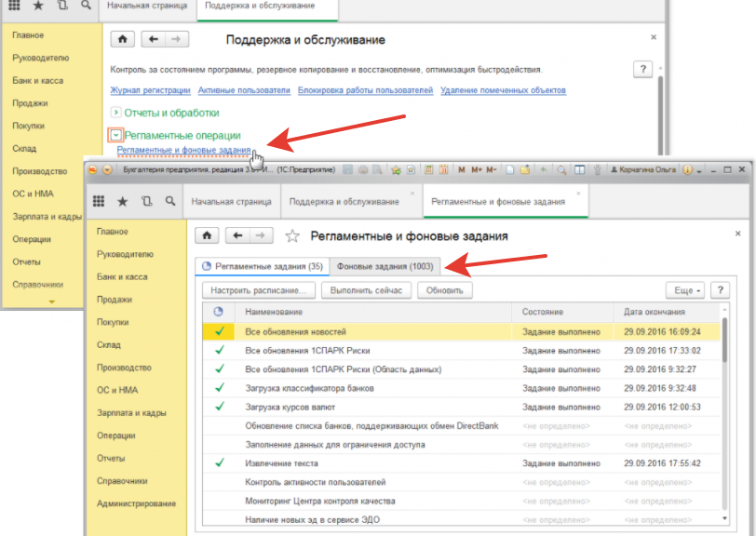Collapse the Регламентные операции section
This screenshot has width=756, height=536.
tap(115, 135)
